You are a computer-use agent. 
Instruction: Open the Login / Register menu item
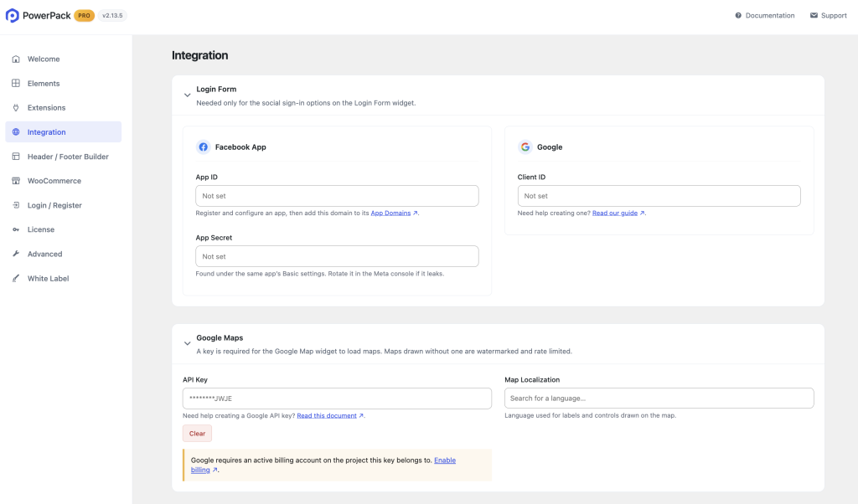[64, 205]
